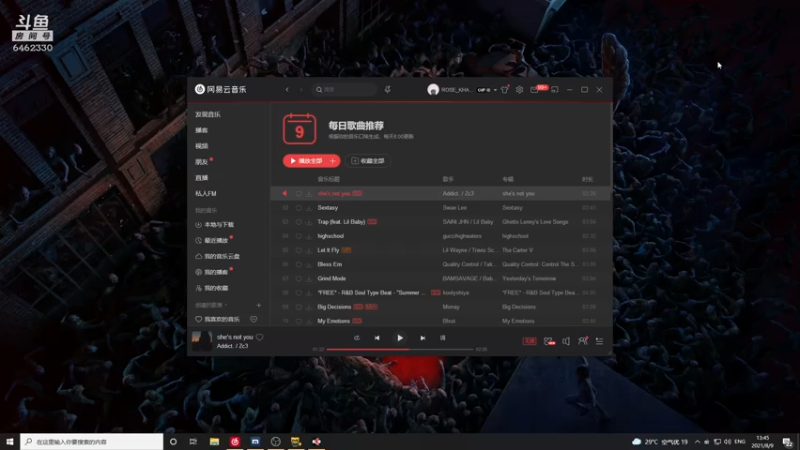
Task: Skip to the previous track
Action: (377, 338)
